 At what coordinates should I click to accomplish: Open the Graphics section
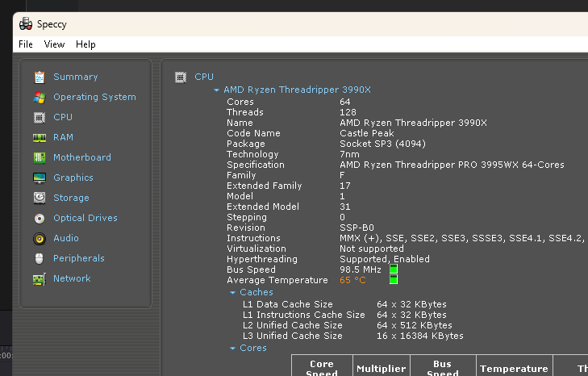pyautogui.click(x=73, y=178)
